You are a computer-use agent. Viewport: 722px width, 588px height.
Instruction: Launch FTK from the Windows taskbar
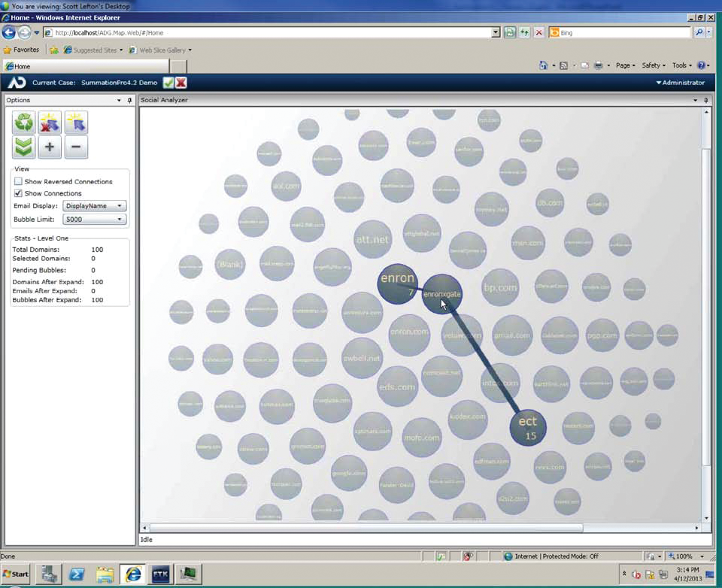coord(160,574)
